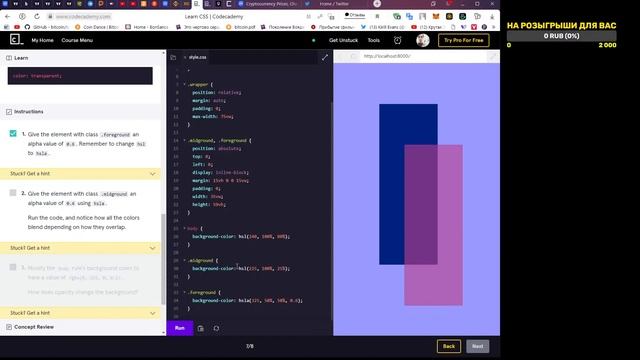The height and width of the screenshot is (360, 640).
Task: Open the Concept Review section
Action: (34, 327)
